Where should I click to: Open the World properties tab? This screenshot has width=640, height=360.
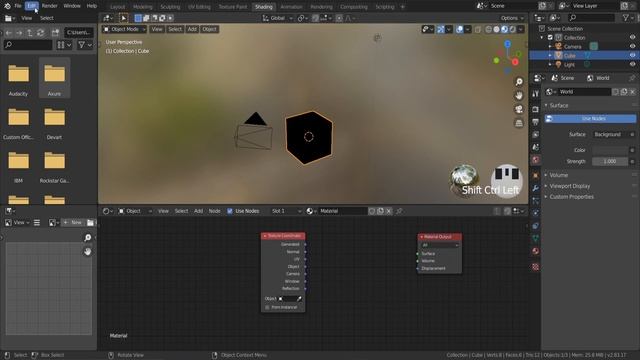click(x=536, y=160)
